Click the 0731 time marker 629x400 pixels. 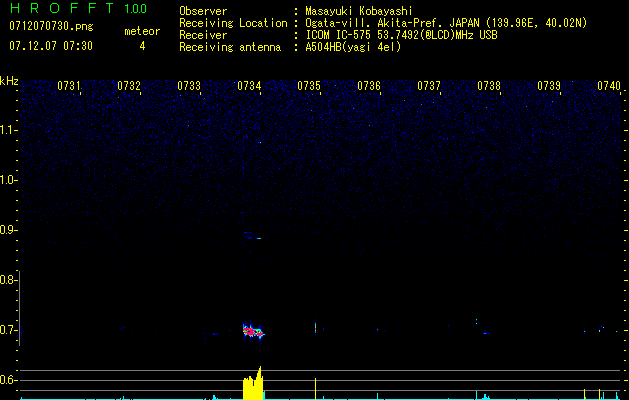[x=69, y=86]
